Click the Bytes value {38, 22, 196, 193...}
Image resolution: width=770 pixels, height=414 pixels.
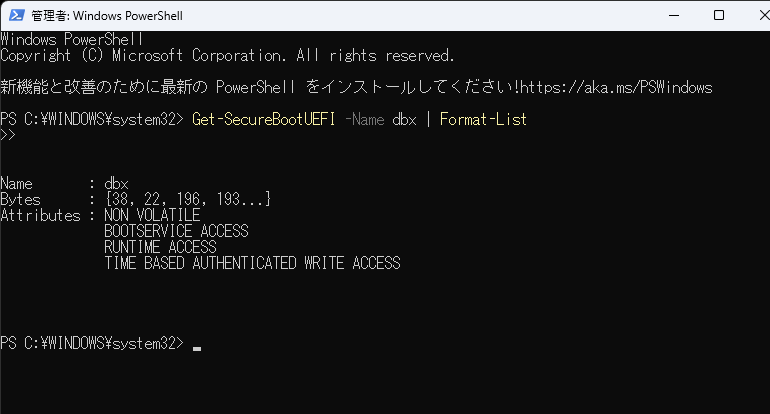coord(188,199)
